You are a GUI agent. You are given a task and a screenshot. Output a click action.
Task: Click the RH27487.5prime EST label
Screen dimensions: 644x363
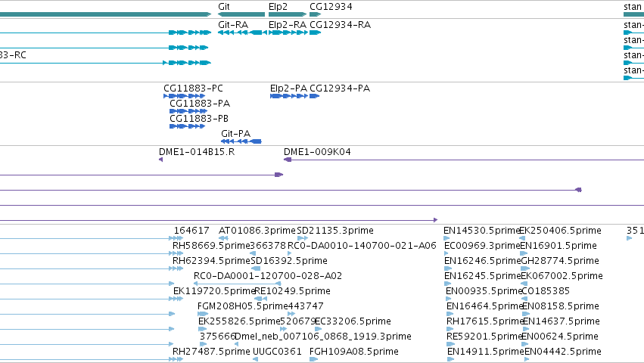pyautogui.click(x=211, y=352)
